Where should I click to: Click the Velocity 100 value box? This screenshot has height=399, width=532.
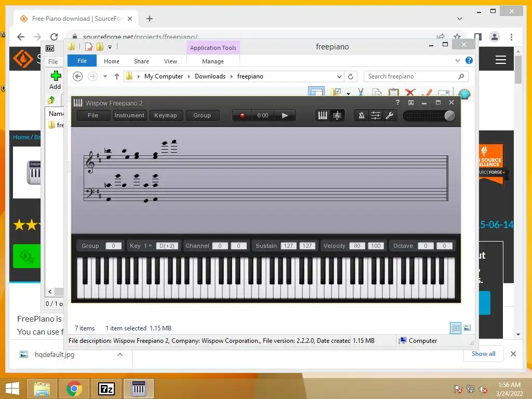376,246
